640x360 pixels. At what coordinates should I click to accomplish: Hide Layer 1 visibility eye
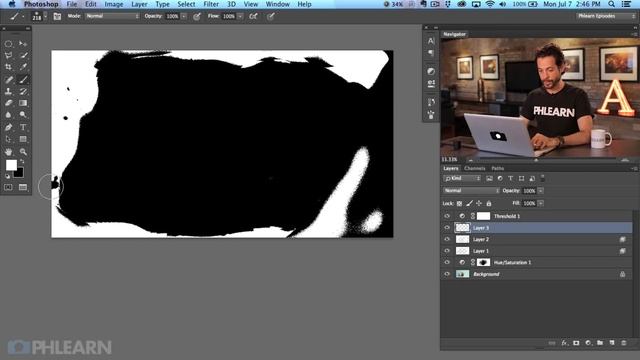tap(447, 251)
